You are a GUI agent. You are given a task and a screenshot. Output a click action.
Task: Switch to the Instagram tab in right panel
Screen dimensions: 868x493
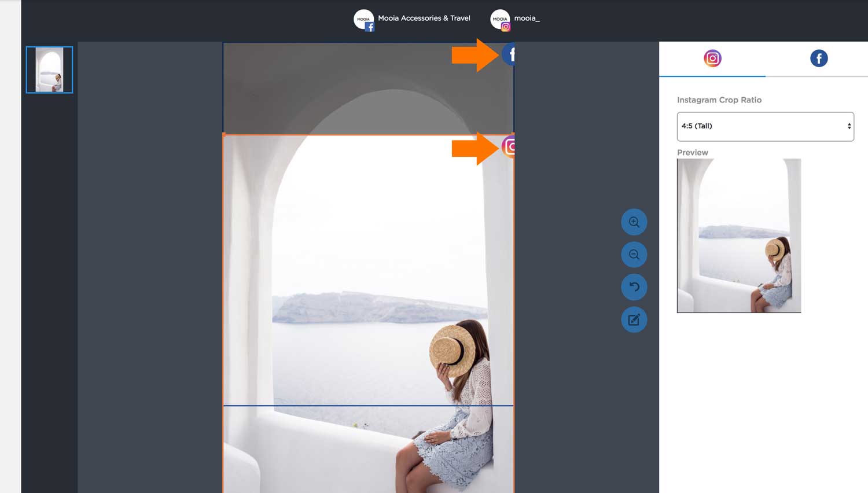(712, 58)
